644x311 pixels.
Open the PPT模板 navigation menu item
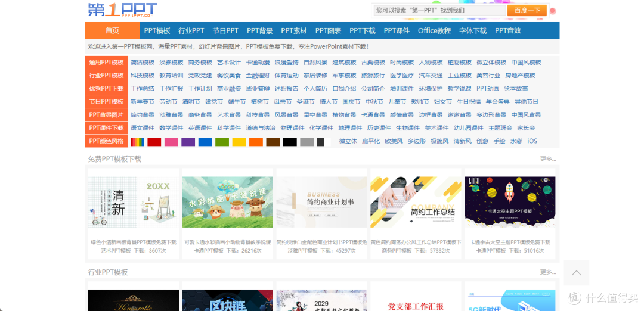157,31
